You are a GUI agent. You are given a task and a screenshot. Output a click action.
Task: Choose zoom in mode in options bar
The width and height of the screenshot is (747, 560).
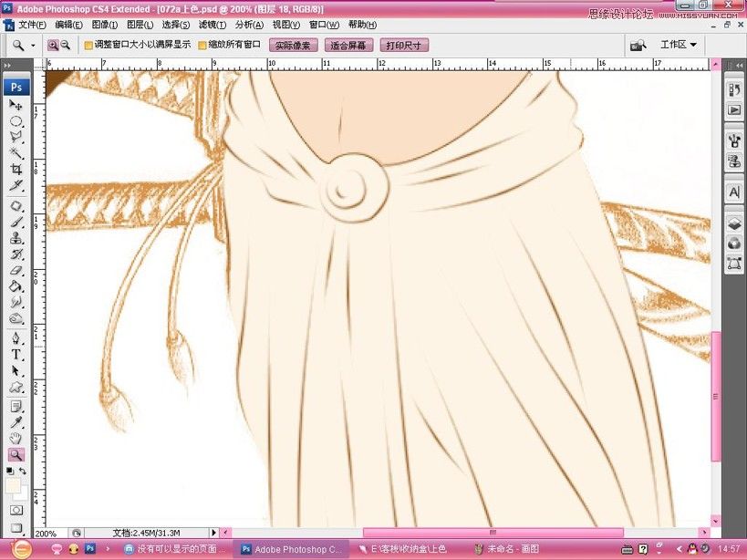pyautogui.click(x=53, y=46)
